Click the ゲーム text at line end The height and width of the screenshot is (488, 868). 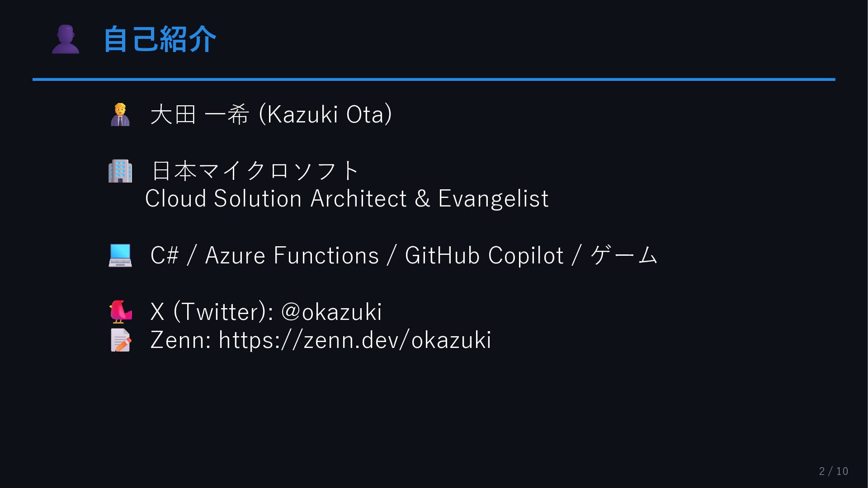tap(624, 255)
